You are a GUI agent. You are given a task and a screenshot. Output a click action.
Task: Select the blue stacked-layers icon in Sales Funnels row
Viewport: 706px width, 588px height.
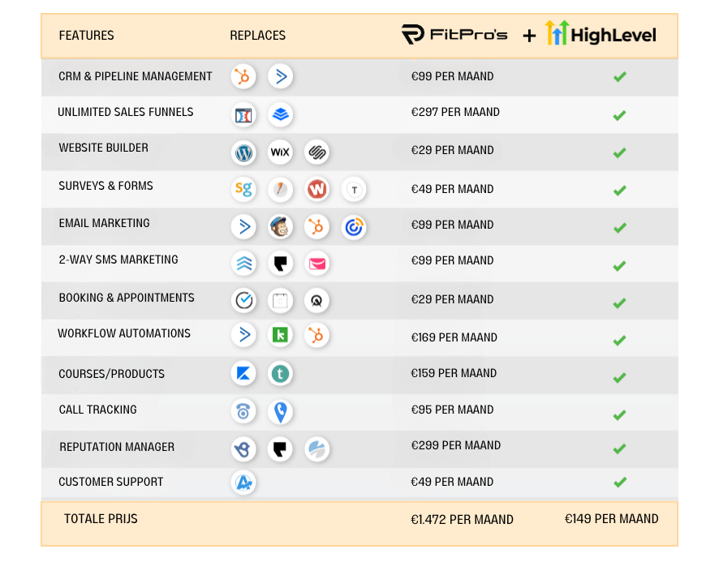280,114
